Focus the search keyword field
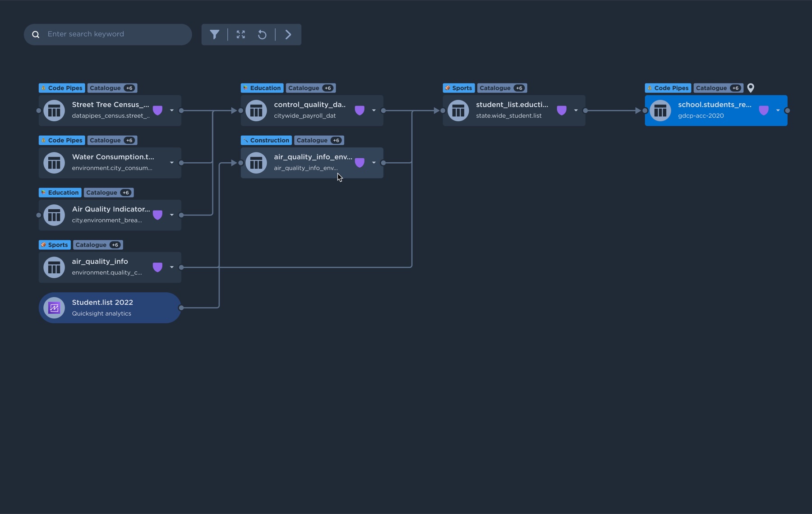The width and height of the screenshot is (812, 514). point(108,34)
